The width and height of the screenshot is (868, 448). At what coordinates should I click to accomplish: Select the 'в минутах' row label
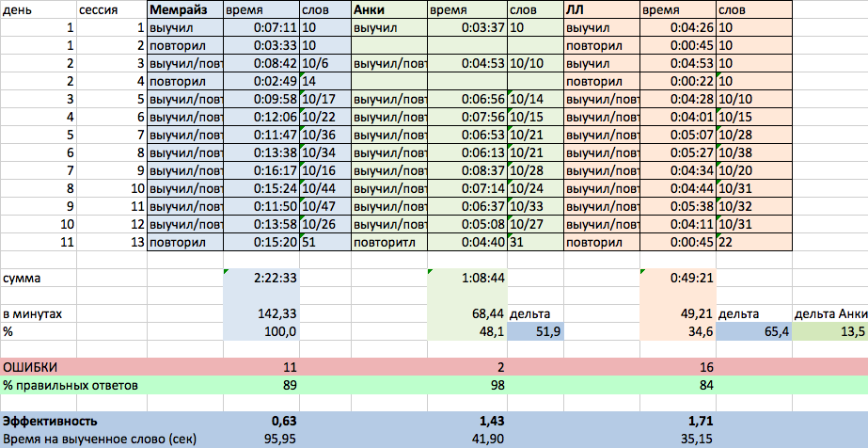[x=39, y=314]
